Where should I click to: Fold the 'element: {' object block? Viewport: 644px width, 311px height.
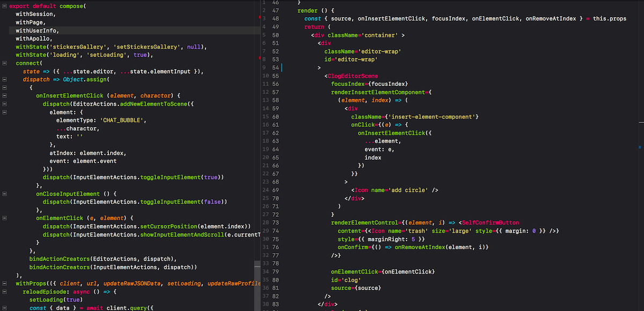pyautogui.click(x=4, y=112)
